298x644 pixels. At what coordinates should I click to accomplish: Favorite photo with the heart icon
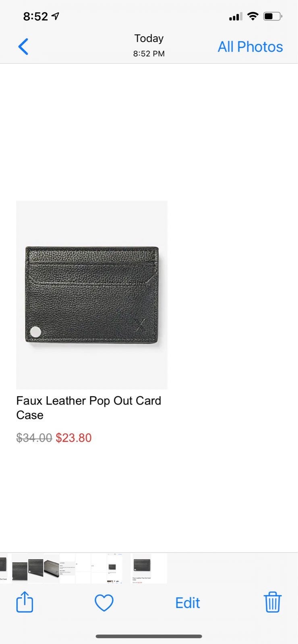click(x=104, y=603)
